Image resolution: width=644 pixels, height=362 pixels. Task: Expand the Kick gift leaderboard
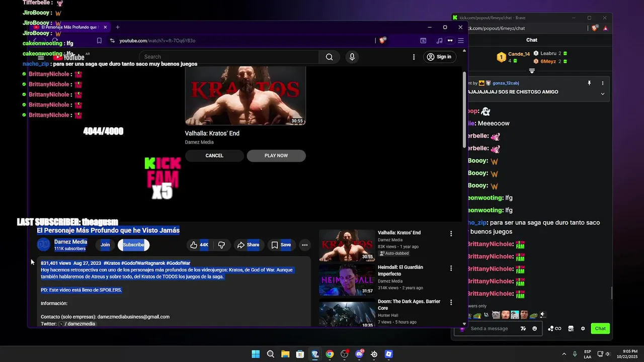(x=532, y=71)
